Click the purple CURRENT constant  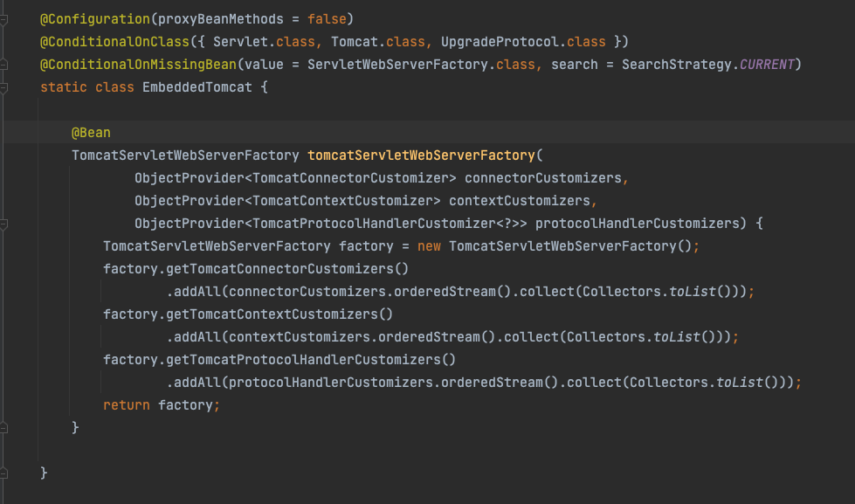(767, 65)
